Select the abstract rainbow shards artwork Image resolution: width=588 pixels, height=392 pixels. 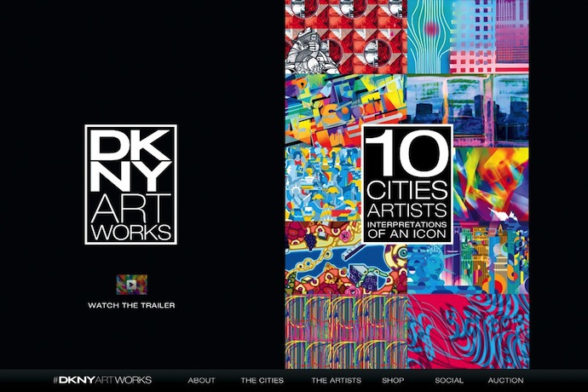[491, 184]
